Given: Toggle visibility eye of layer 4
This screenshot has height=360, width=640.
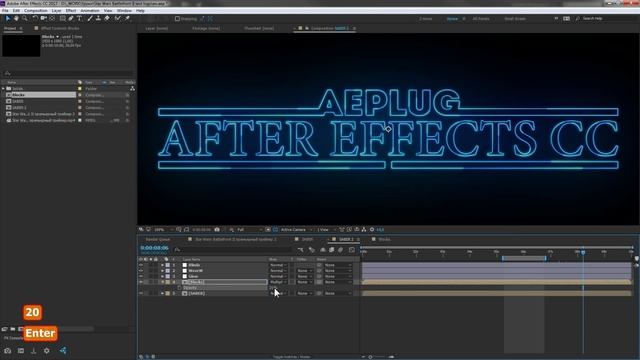Looking at the screenshot, I should tap(141, 282).
